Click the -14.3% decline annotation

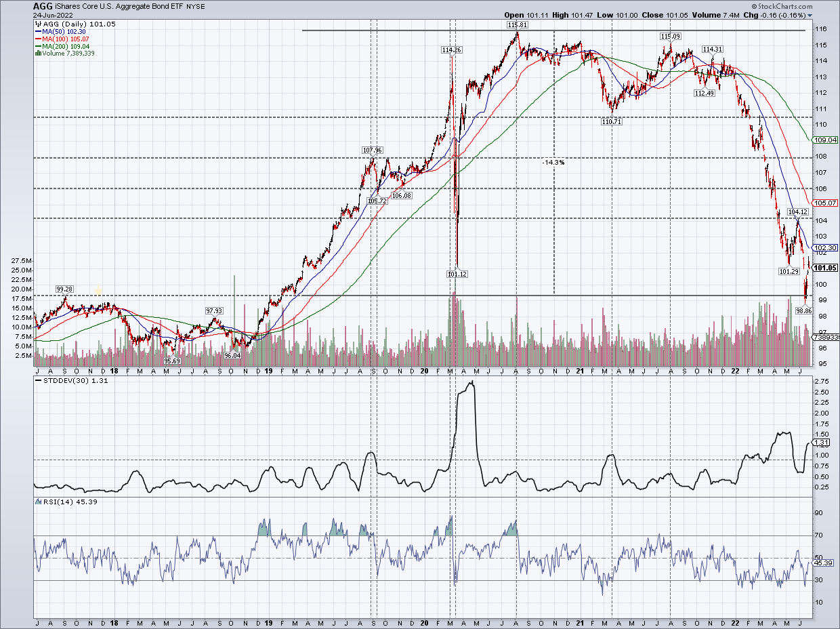coord(553,163)
